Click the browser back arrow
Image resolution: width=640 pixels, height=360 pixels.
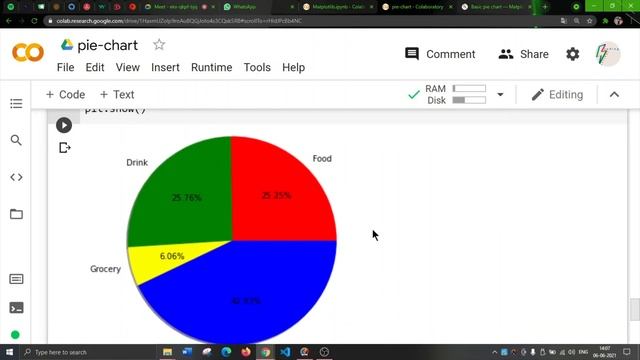9,21
